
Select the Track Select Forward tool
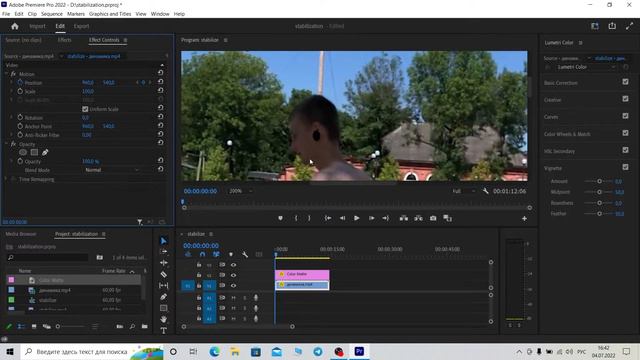tap(163, 252)
